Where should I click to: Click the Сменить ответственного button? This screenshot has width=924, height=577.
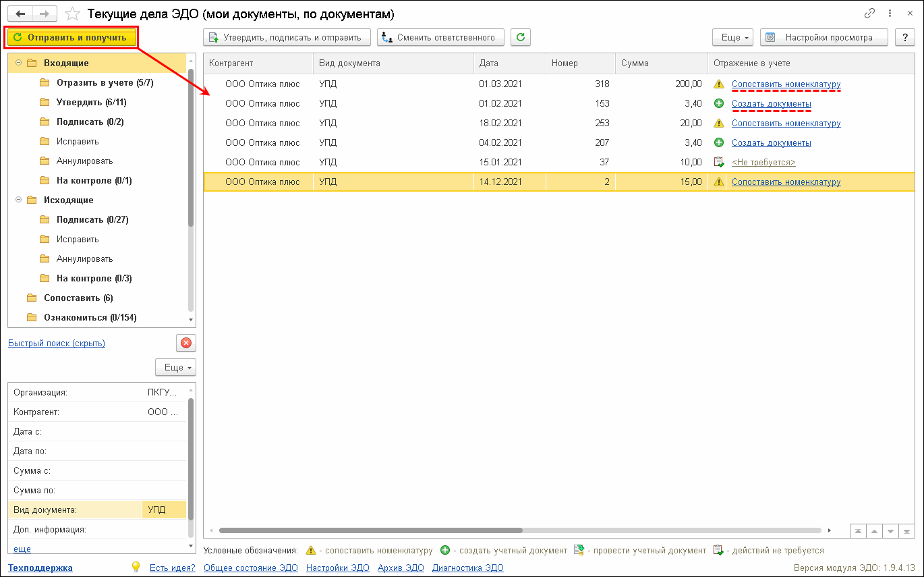(440, 38)
